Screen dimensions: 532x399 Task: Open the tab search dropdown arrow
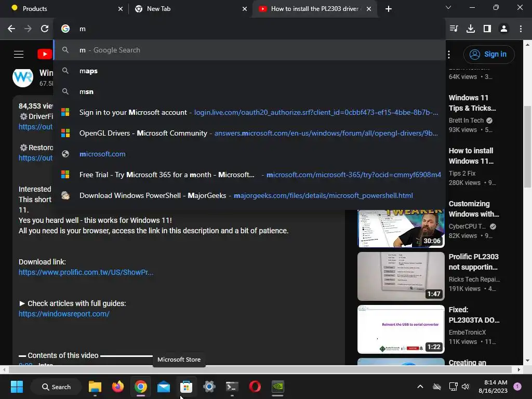point(448,7)
